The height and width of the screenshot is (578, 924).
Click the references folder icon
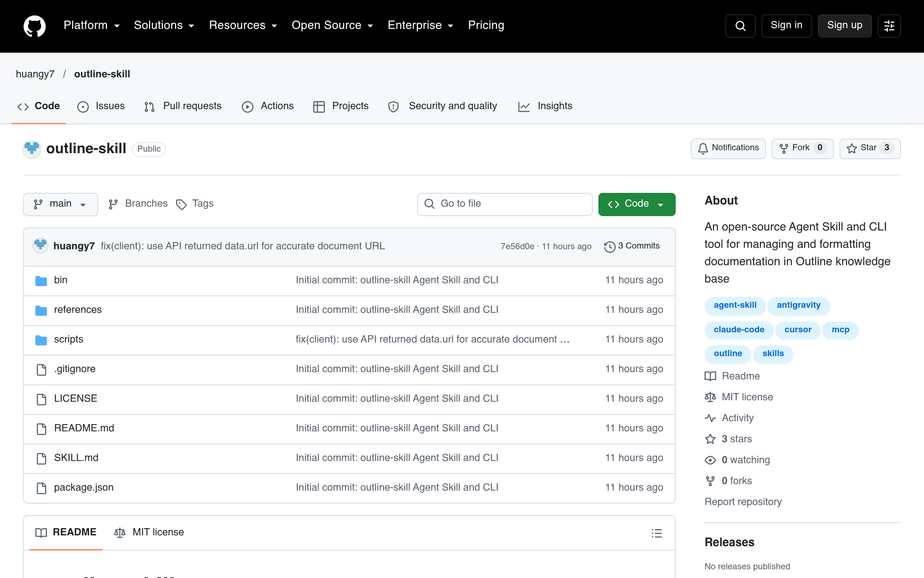pos(41,310)
